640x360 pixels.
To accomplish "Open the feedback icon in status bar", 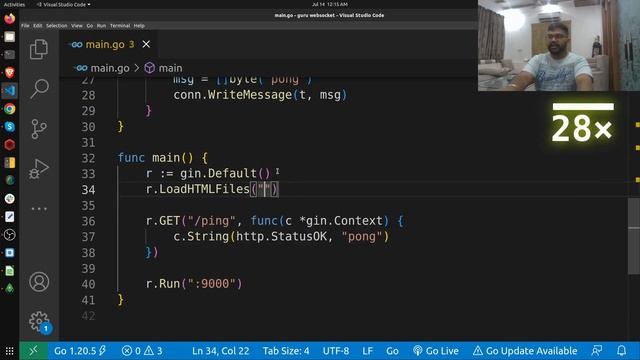I will [596, 351].
